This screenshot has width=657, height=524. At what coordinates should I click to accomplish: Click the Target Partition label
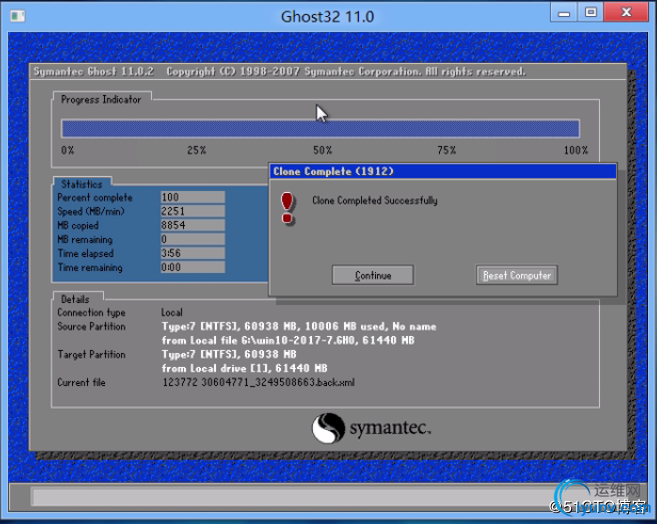tap(91, 354)
